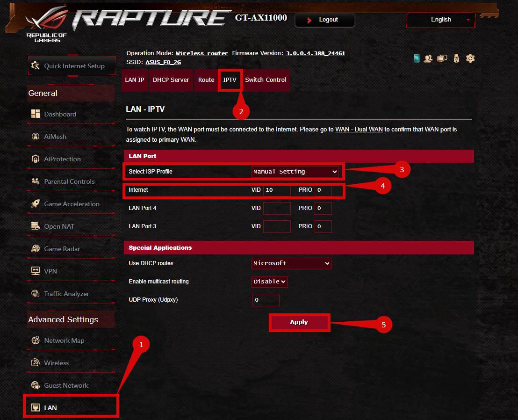Open the Use DHCP routes dropdown
The image size is (518, 420).
291,263
